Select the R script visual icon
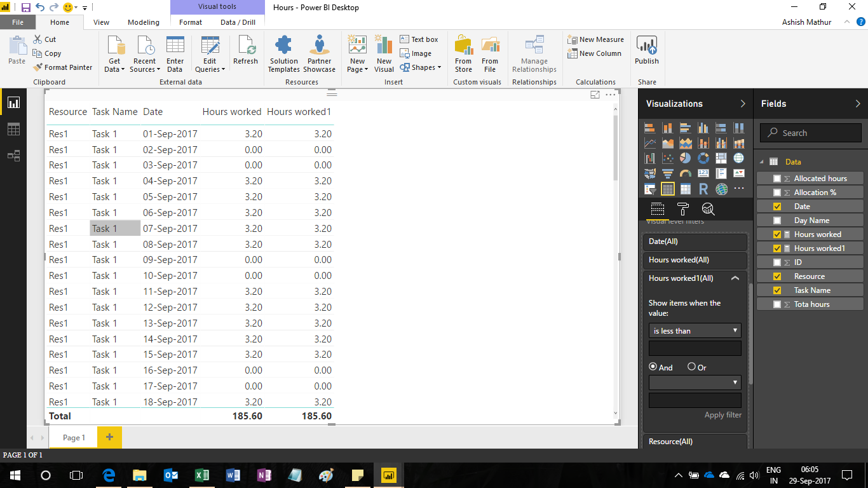Image resolution: width=868 pixels, height=488 pixels. coord(703,189)
